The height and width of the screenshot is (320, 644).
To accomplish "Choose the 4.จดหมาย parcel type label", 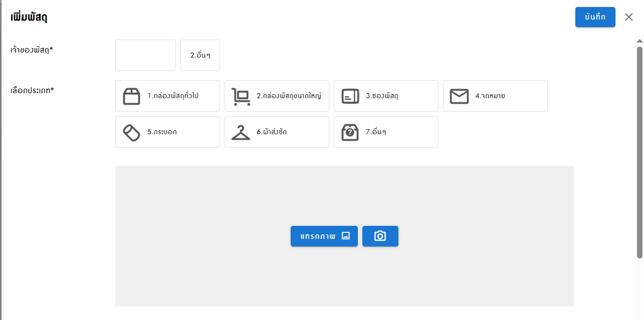I will [490, 96].
